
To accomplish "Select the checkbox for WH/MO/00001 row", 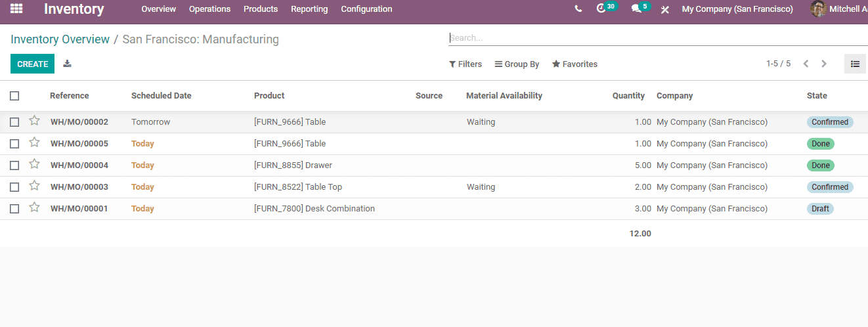I will (x=14, y=209).
